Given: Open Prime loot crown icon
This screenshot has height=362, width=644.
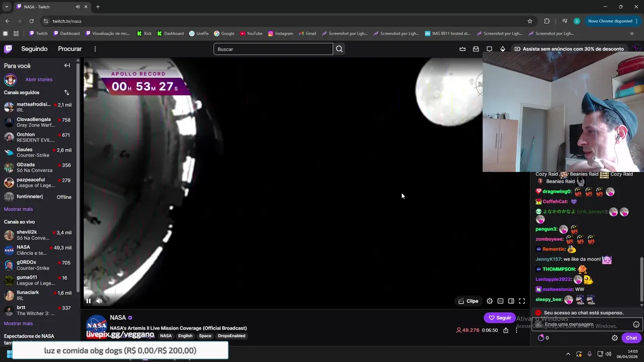Looking at the screenshot, I should pos(462,49).
